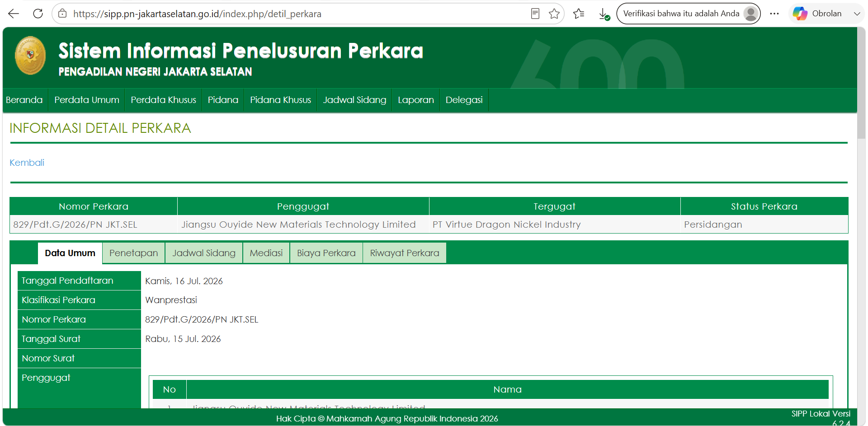Screen dimensions: 868x426
Task: Open the Perdata Umum menu
Action: coord(87,100)
